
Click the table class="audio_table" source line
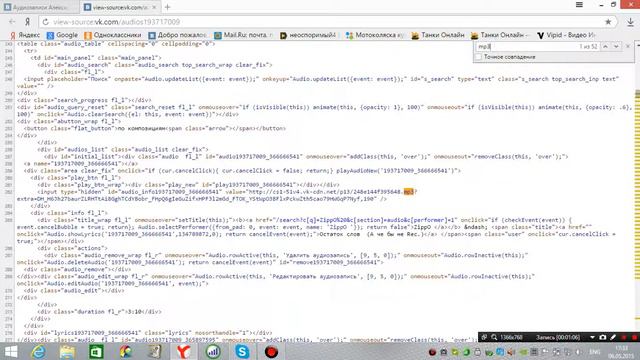click(116, 44)
